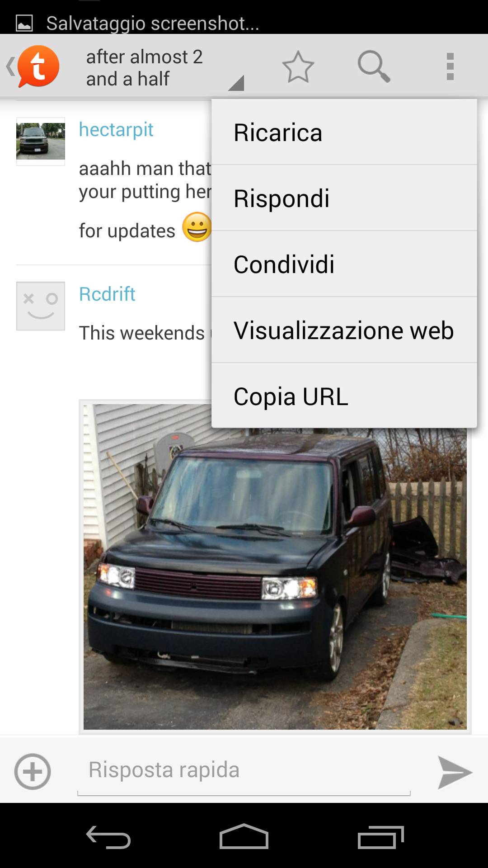The image size is (488, 868).
Task: Open Rcdrift's username link
Action: pyautogui.click(x=107, y=294)
